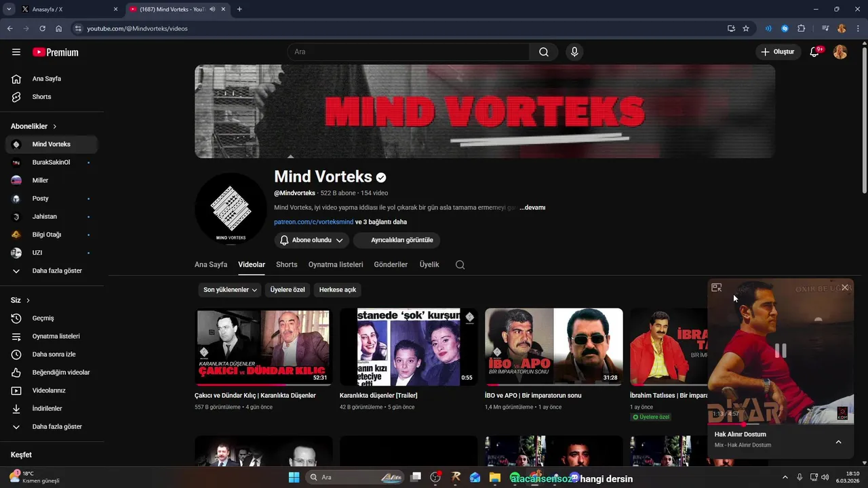Expand the Abonelikler section arrow

55,127
